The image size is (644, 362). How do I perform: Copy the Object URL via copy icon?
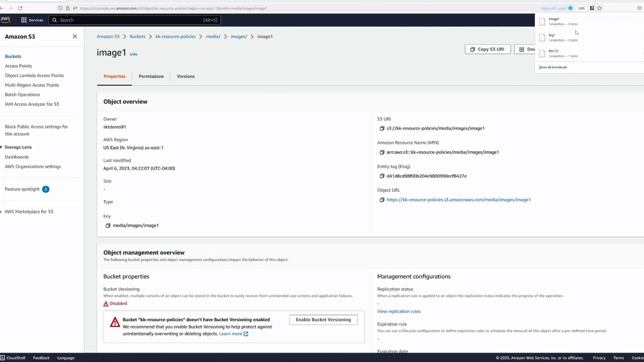[382, 200]
